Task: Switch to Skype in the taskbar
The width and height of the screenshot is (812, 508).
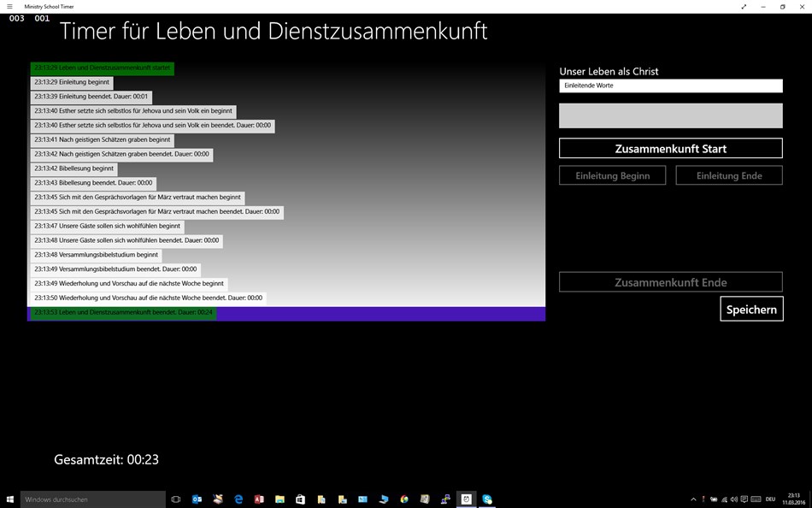Action: point(487,499)
